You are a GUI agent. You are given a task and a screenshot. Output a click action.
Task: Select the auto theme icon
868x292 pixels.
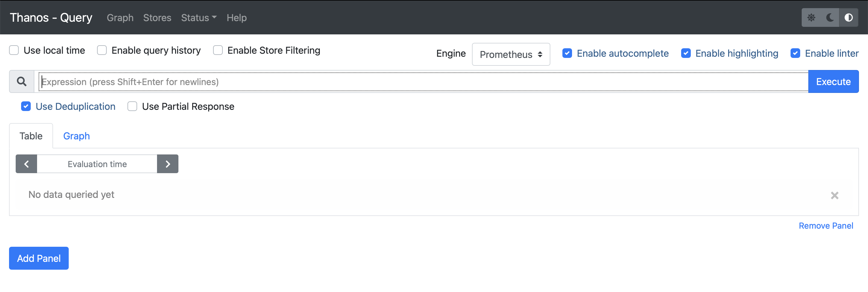848,17
